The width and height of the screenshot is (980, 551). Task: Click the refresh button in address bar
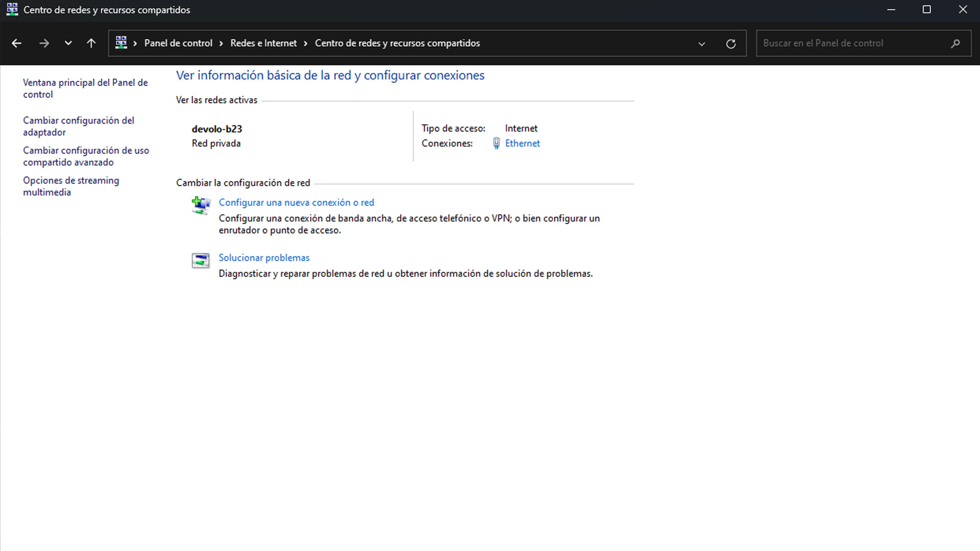(731, 42)
